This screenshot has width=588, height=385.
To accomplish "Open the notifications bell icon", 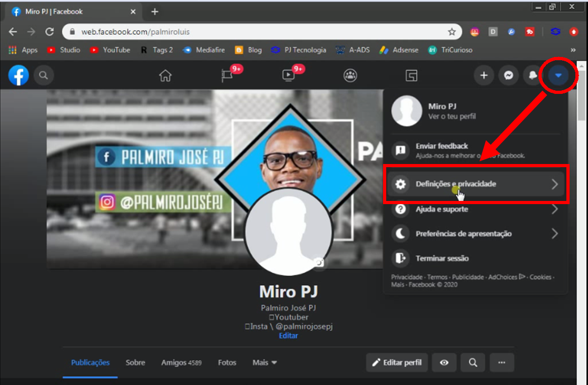I will pos(533,76).
